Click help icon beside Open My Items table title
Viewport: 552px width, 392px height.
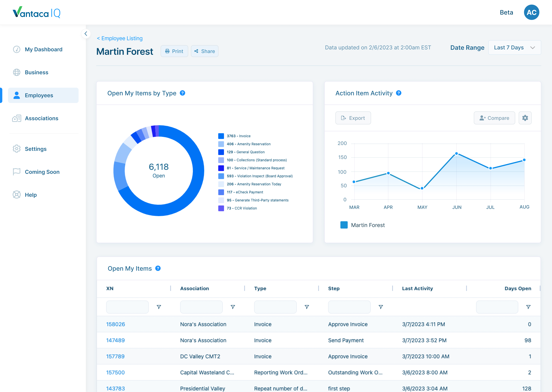pos(158,268)
